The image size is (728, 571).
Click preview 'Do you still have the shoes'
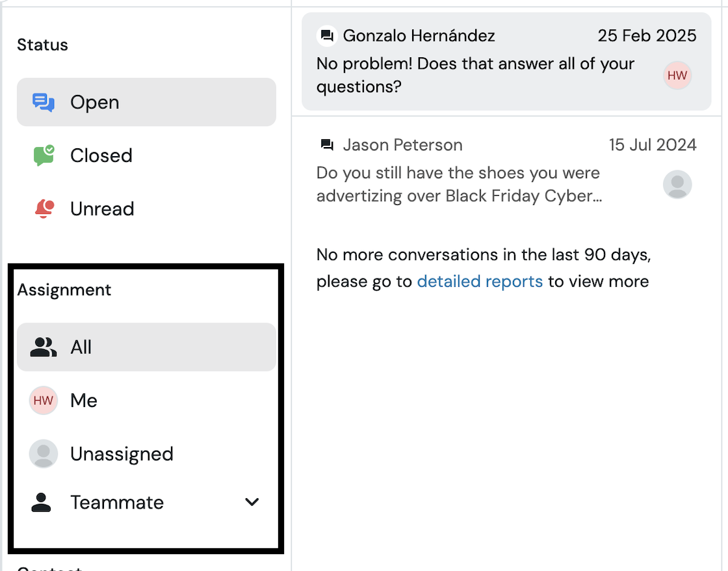[x=459, y=185]
